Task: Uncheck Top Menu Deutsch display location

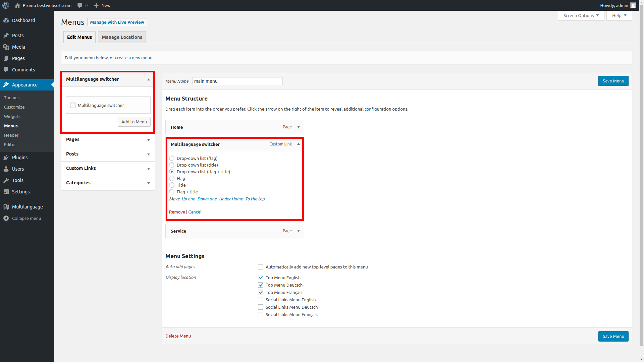Action: click(261, 285)
